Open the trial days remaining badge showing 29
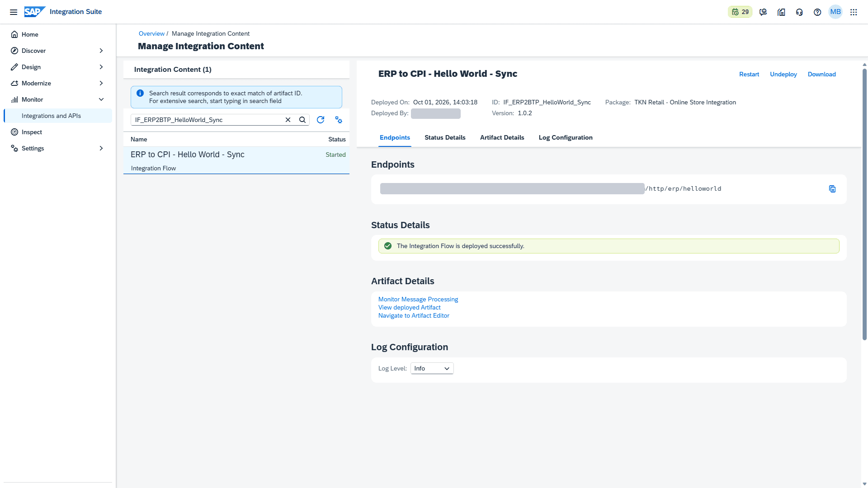 [740, 12]
